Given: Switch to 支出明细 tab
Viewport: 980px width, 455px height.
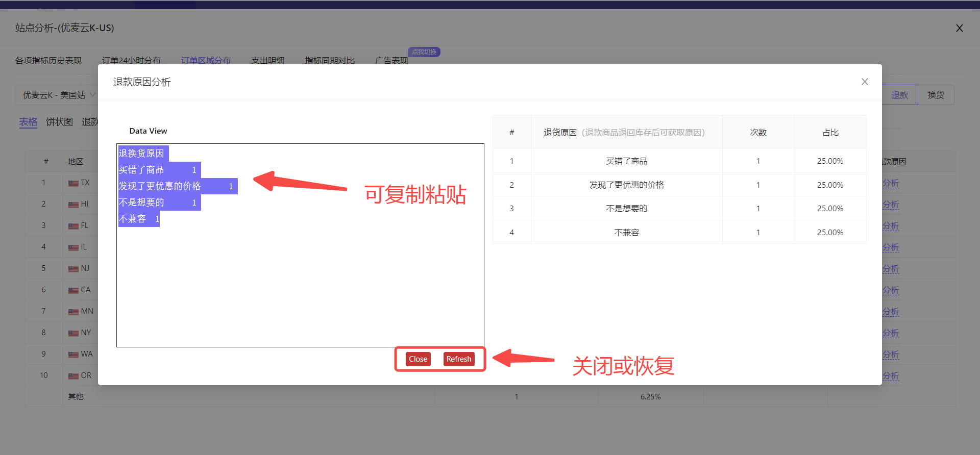Looking at the screenshot, I should point(268,60).
